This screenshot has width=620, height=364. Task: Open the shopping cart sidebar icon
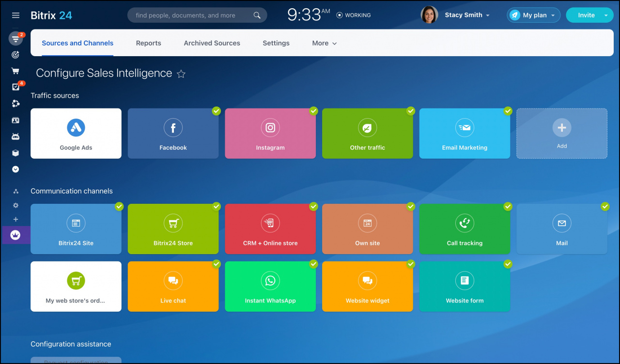point(15,71)
